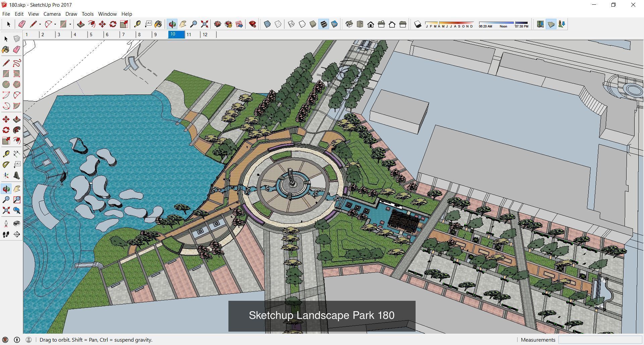
Task: Enable Shaded style
Action: click(313, 24)
